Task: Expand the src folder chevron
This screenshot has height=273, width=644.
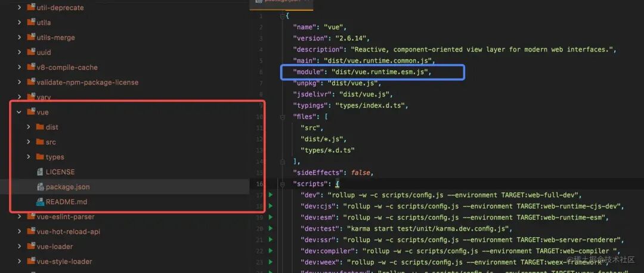Action: pos(29,142)
